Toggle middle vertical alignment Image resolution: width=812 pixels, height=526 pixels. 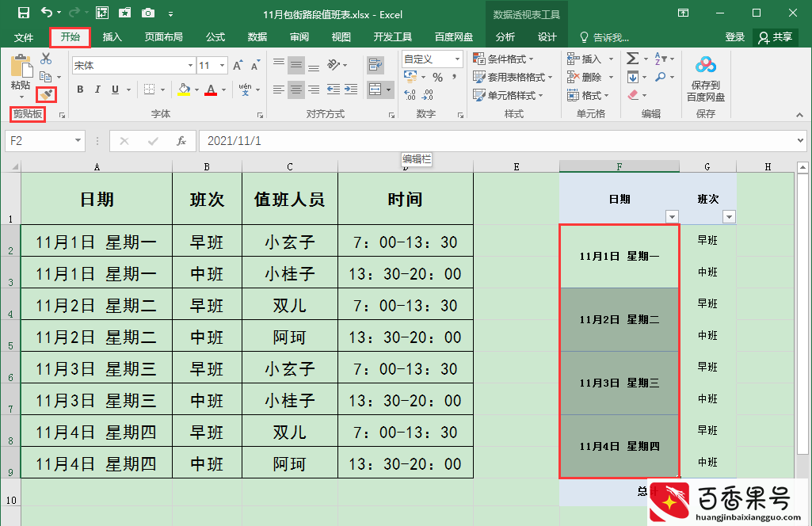pos(296,65)
